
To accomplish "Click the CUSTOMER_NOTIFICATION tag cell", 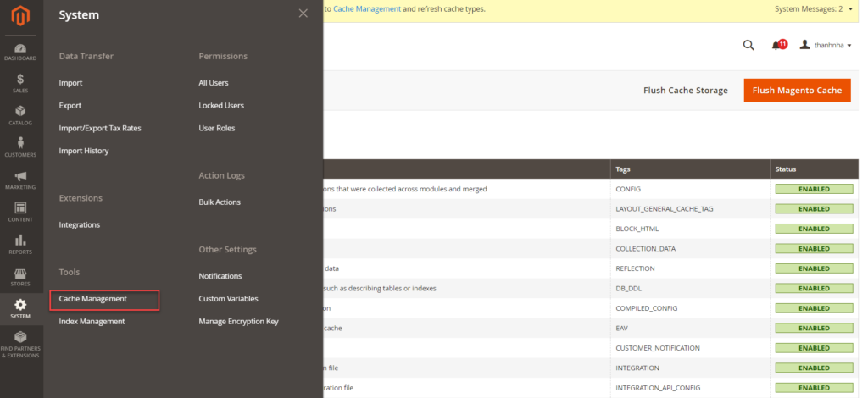I will (690, 348).
